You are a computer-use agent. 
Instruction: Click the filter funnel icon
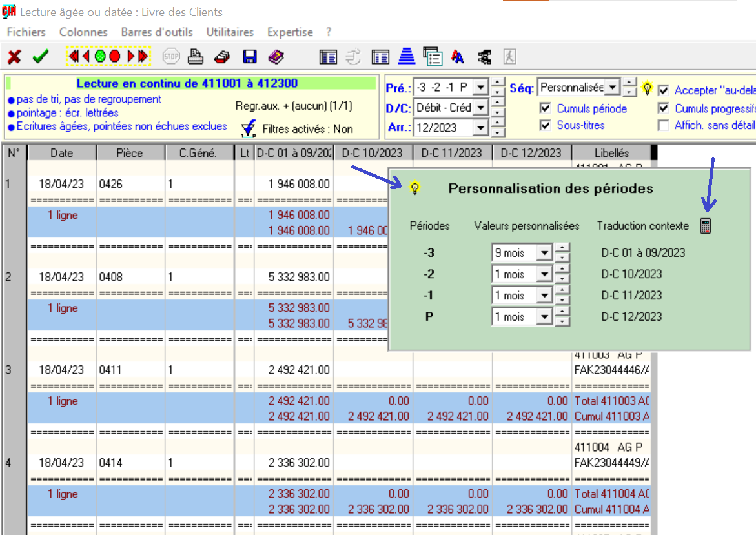[x=248, y=129]
